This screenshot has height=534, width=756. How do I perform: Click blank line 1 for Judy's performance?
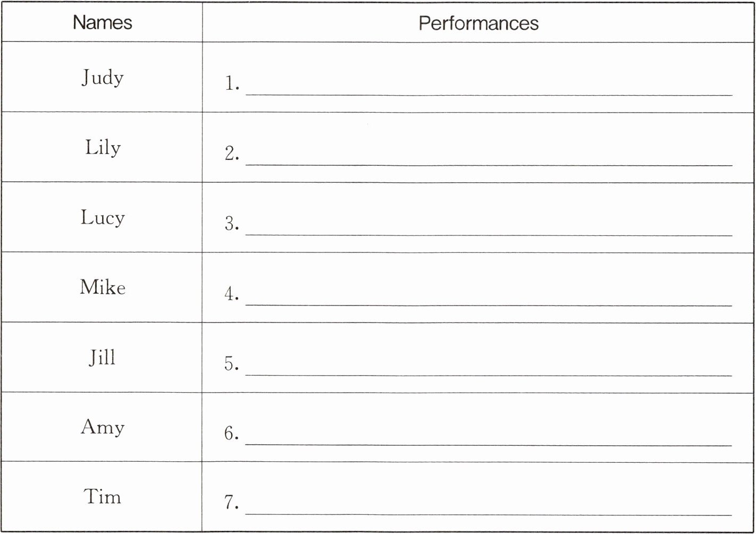pos(489,89)
